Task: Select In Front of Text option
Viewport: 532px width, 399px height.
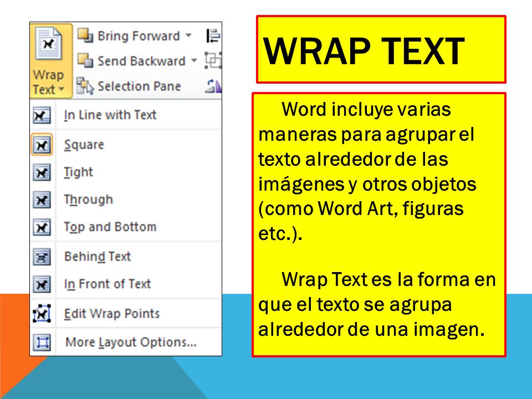Action: click(x=107, y=284)
